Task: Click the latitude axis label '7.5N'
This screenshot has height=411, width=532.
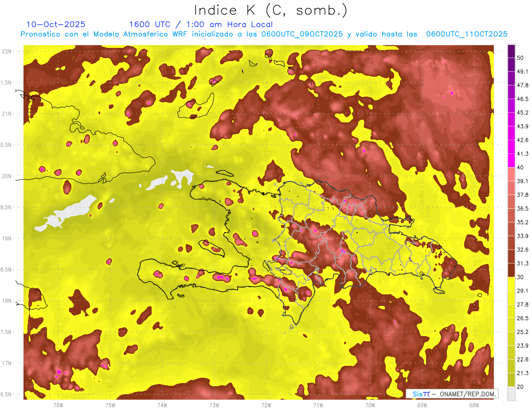Action: click(x=7, y=333)
